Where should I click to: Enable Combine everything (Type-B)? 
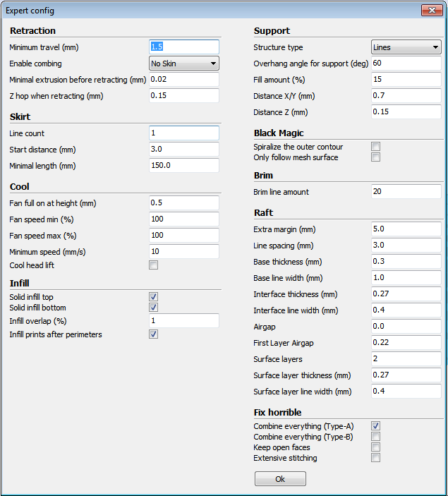point(376,437)
